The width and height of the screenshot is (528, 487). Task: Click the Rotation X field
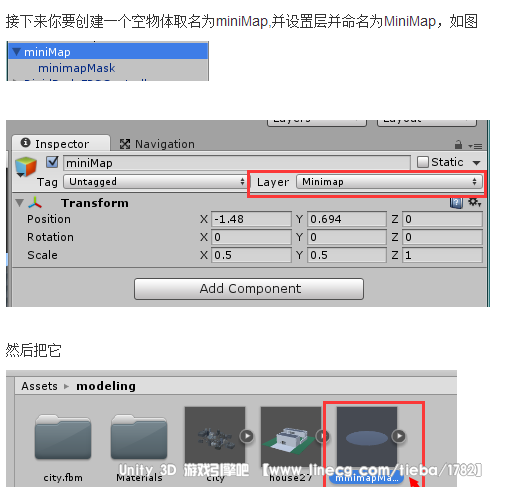(x=251, y=237)
